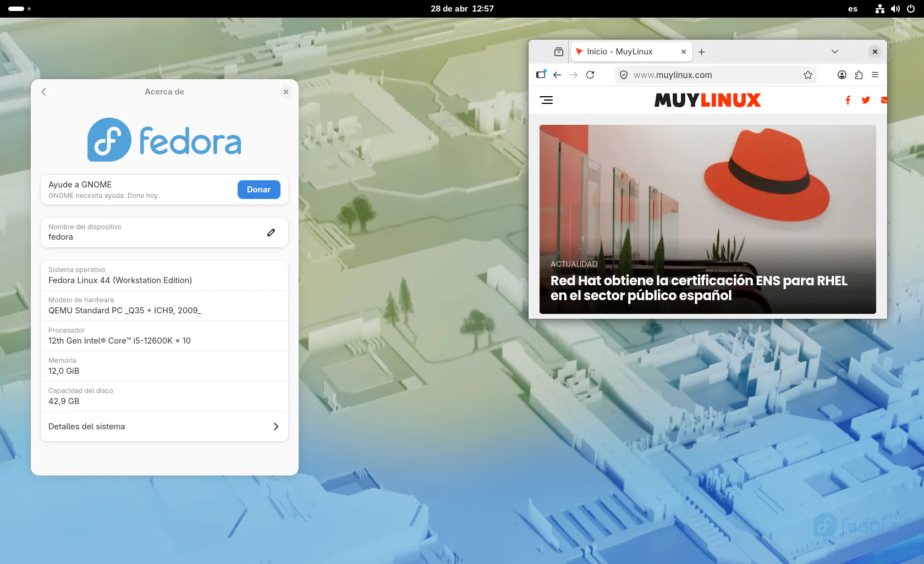Open tracking protection shield icon
The height and width of the screenshot is (564, 924).
click(x=623, y=75)
